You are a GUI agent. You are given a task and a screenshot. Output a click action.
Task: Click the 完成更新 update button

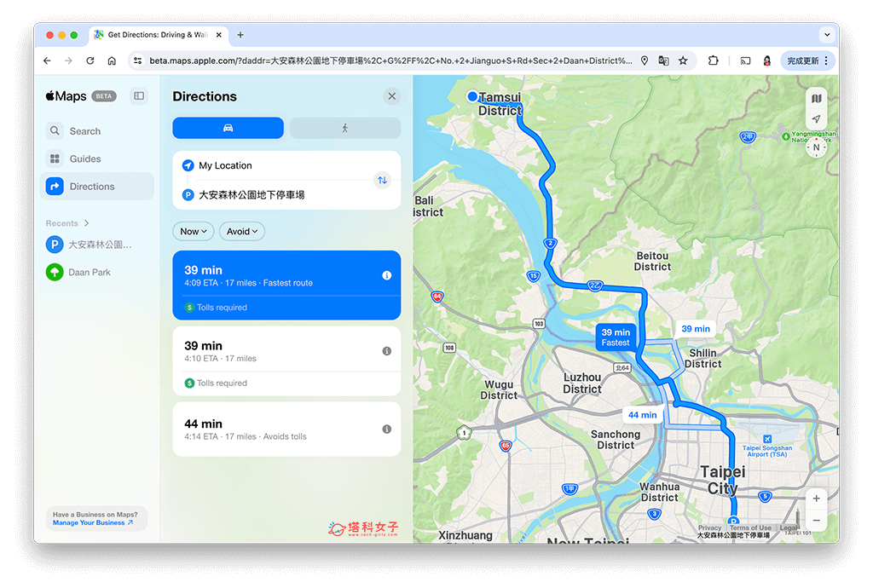coord(802,61)
